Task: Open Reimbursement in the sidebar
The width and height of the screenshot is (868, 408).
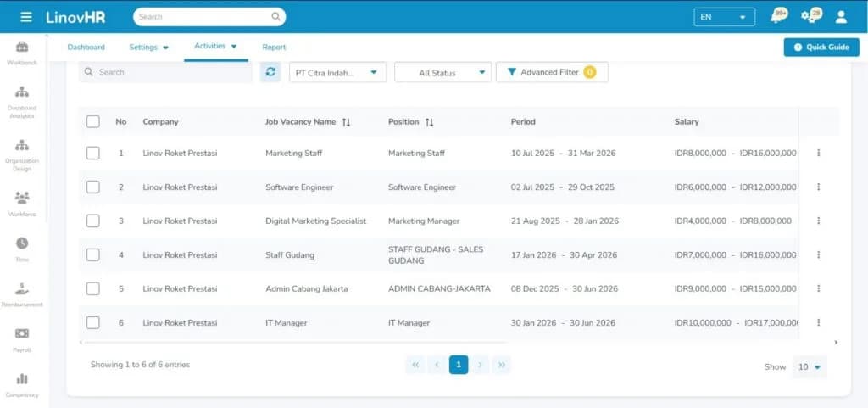Action: [22, 295]
